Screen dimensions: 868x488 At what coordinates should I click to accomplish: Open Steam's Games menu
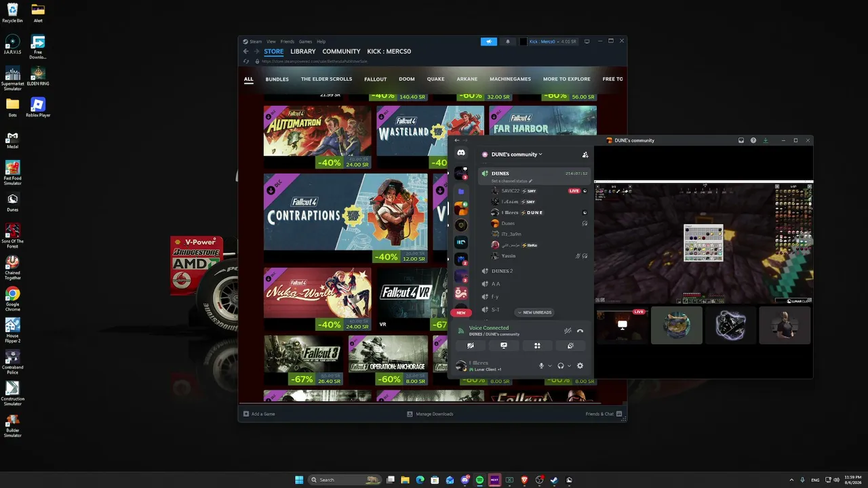(306, 41)
